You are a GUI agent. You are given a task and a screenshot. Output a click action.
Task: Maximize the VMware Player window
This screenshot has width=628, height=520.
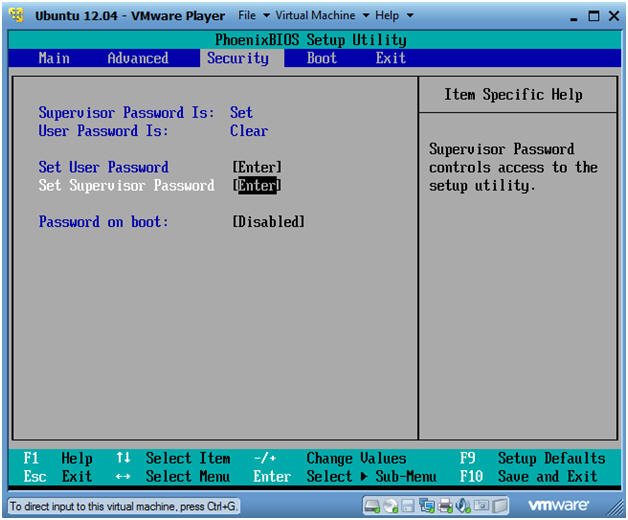pos(594,16)
